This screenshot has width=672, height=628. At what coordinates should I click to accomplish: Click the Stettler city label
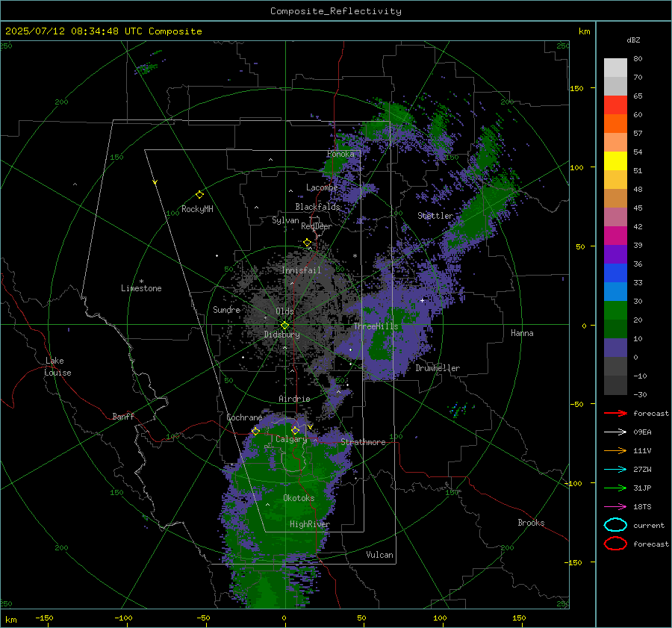[435, 216]
